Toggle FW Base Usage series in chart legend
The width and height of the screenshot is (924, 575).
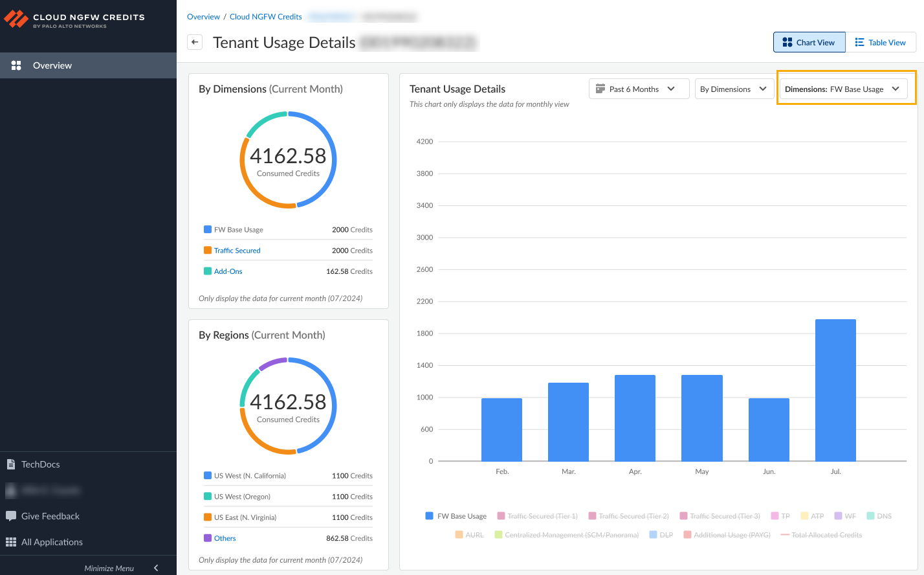(456, 516)
